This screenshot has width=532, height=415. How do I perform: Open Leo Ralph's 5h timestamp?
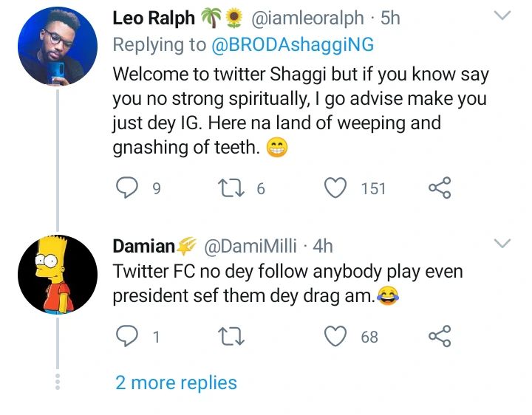(x=390, y=18)
